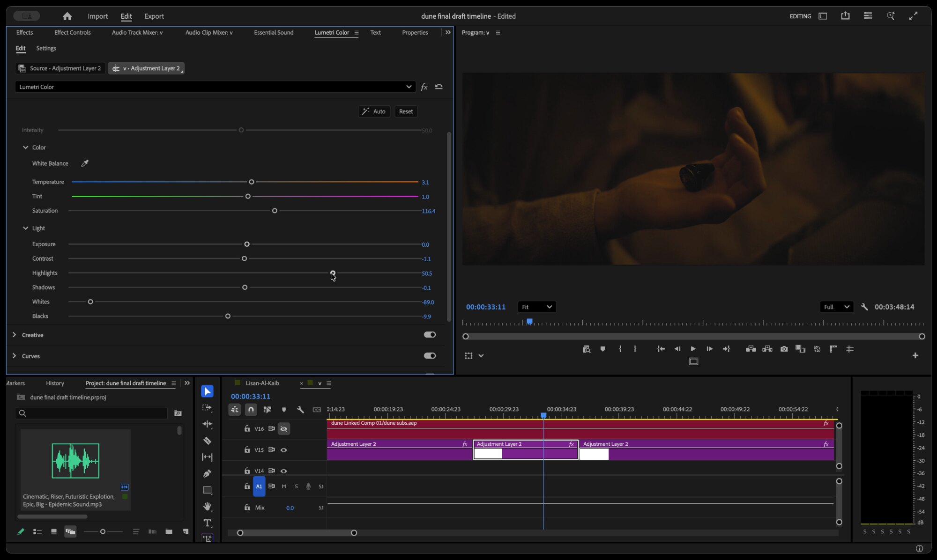The height and width of the screenshot is (560, 937).
Task: Toggle the Curves section switch
Action: point(430,356)
